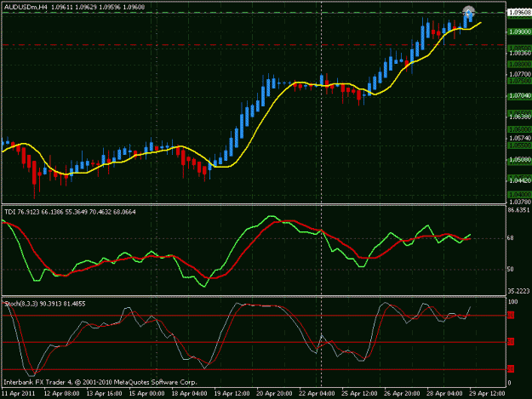The image size is (532, 399).
Task: Click the 0 level on Stochastic scale
Action: click(x=509, y=383)
